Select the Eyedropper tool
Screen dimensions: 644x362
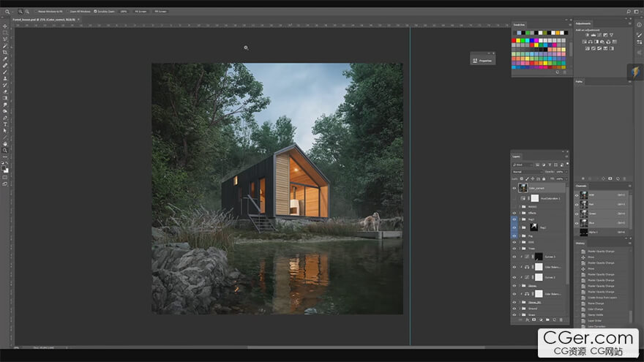click(5, 59)
